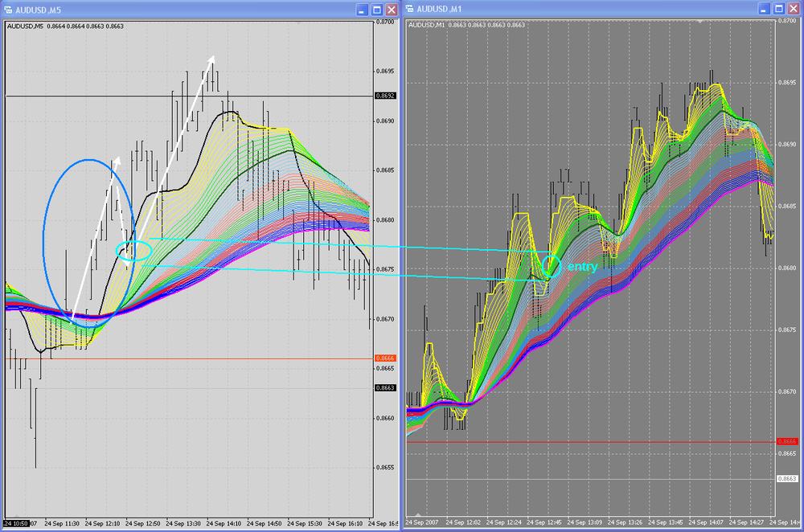This screenshot has height=532, width=804.
Task: Click the 0.8670 price scale value in M1
Action: coord(787,392)
